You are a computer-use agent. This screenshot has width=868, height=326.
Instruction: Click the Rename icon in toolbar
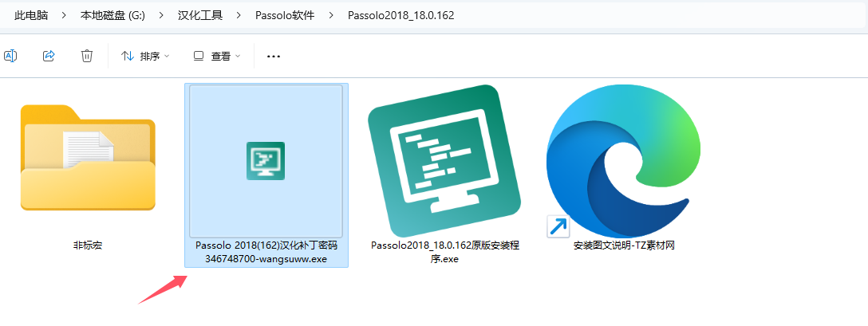[10, 56]
